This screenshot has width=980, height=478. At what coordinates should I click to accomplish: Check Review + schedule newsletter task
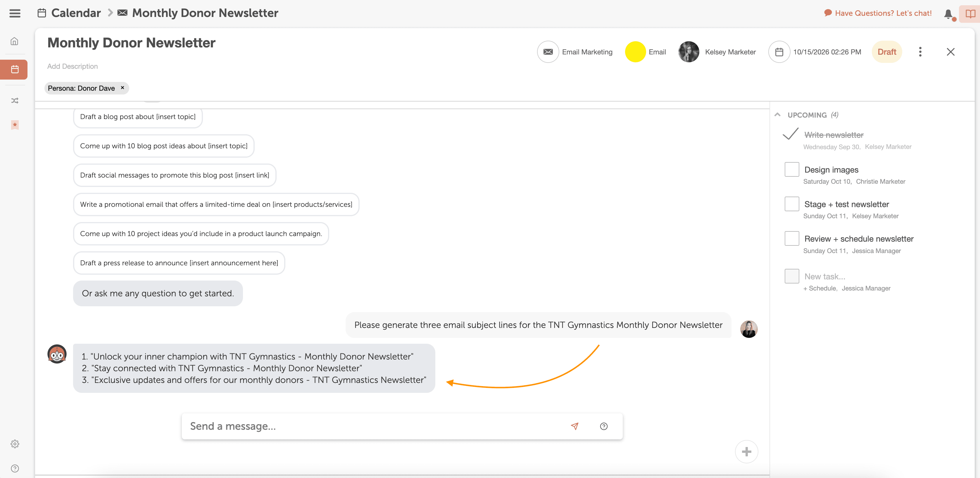click(x=792, y=239)
